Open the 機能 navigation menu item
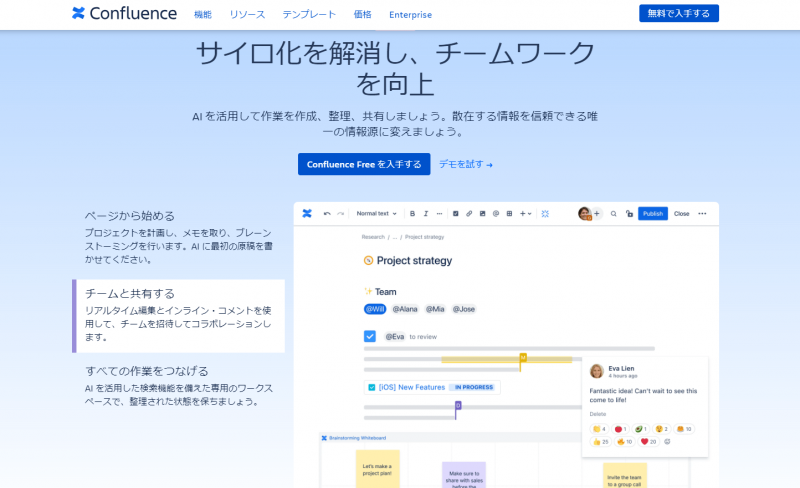The width and height of the screenshot is (800, 488). (x=203, y=14)
